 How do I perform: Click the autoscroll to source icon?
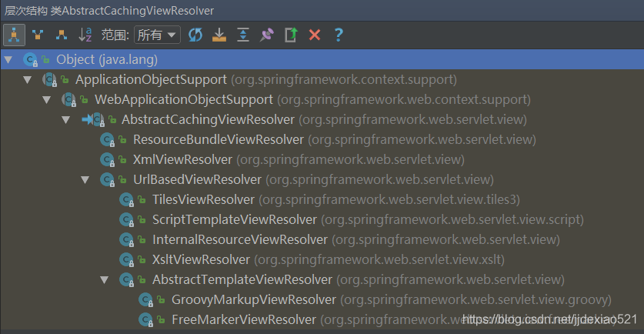[x=219, y=35]
